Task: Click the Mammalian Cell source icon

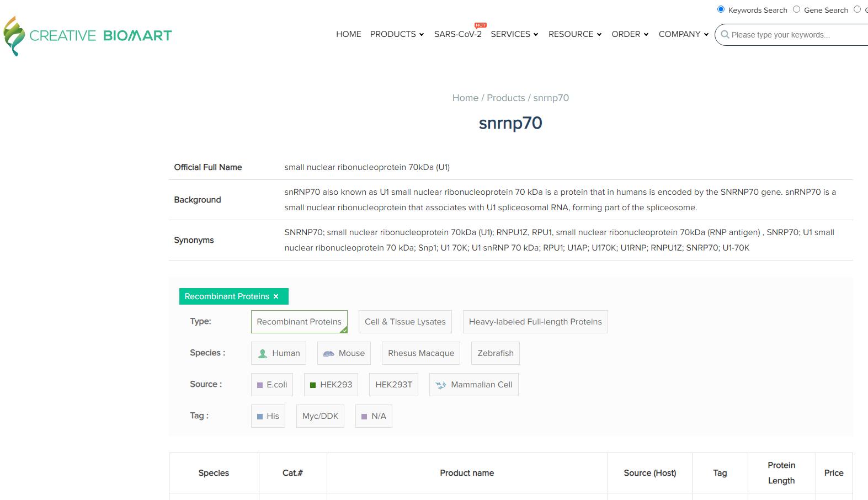Action: click(441, 385)
